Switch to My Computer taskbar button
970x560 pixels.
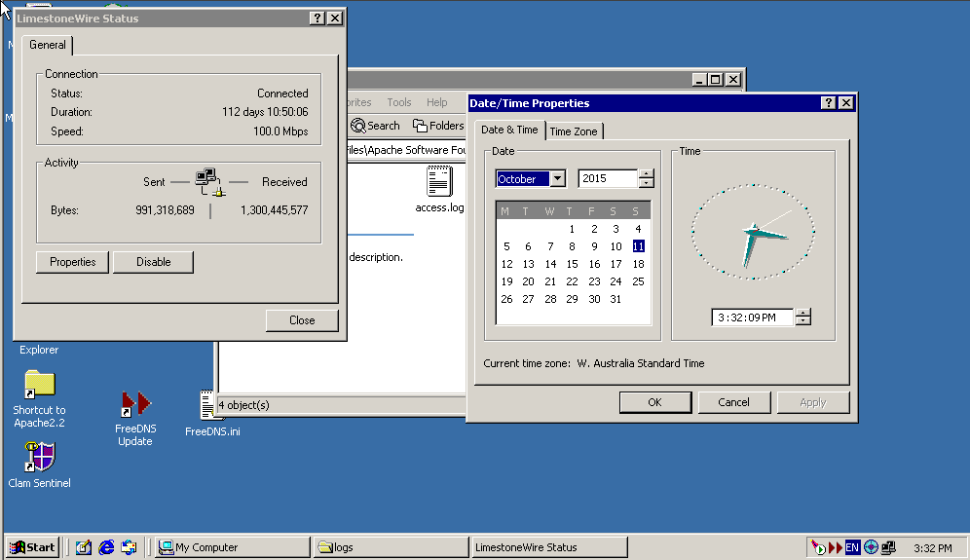233,547
